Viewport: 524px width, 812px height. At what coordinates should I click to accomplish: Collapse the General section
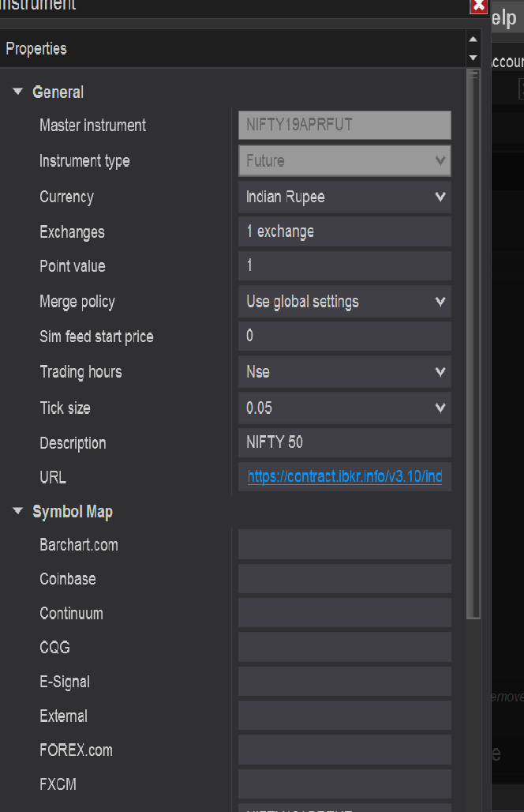pos(18,92)
